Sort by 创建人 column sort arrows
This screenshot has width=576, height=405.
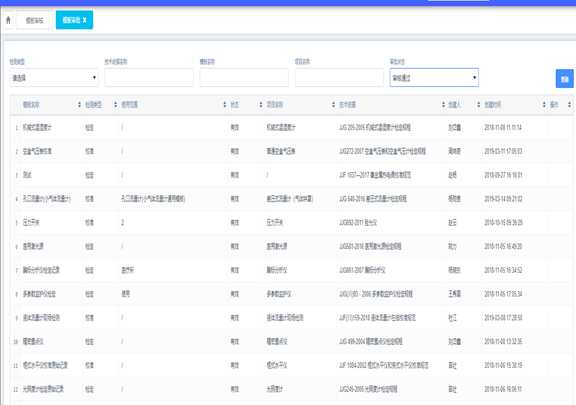(478, 105)
